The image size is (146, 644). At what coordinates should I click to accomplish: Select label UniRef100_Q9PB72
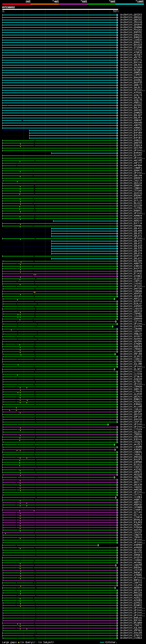[131, 472]
